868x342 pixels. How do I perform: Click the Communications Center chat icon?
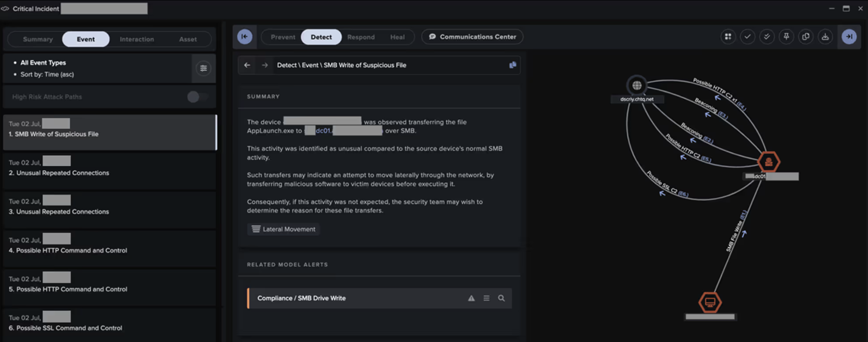tap(432, 37)
